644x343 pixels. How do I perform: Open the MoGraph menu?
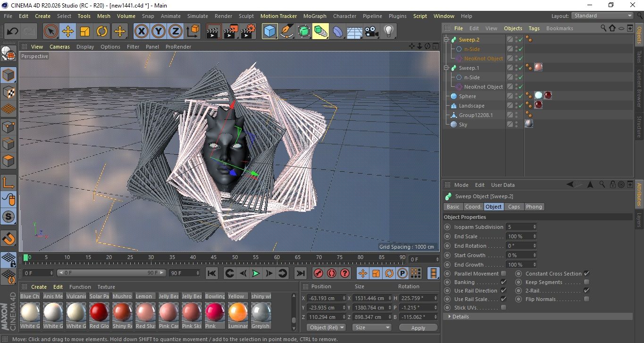315,16
